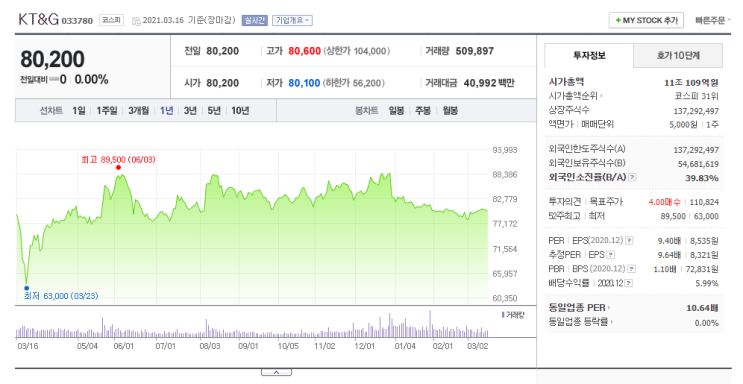
Task: Expand the 동일업종 등락률 arrow link
Action: point(581,322)
